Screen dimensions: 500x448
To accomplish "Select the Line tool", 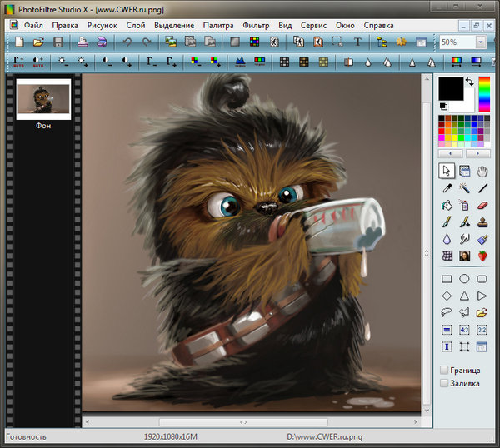I will click(482, 188).
